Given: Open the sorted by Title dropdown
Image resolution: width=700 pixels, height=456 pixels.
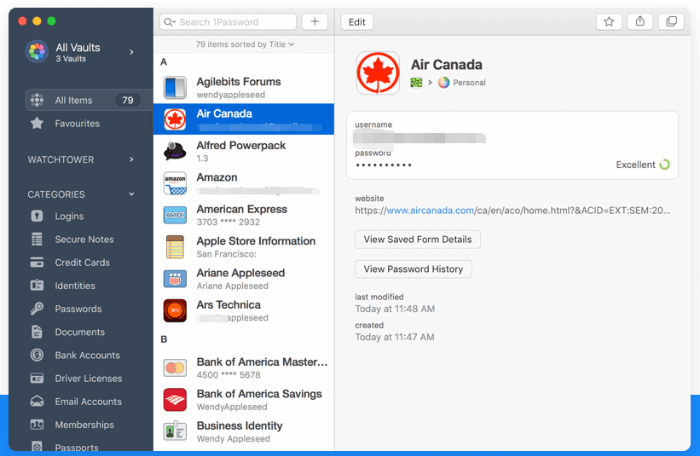Looking at the screenshot, I should tap(245, 44).
